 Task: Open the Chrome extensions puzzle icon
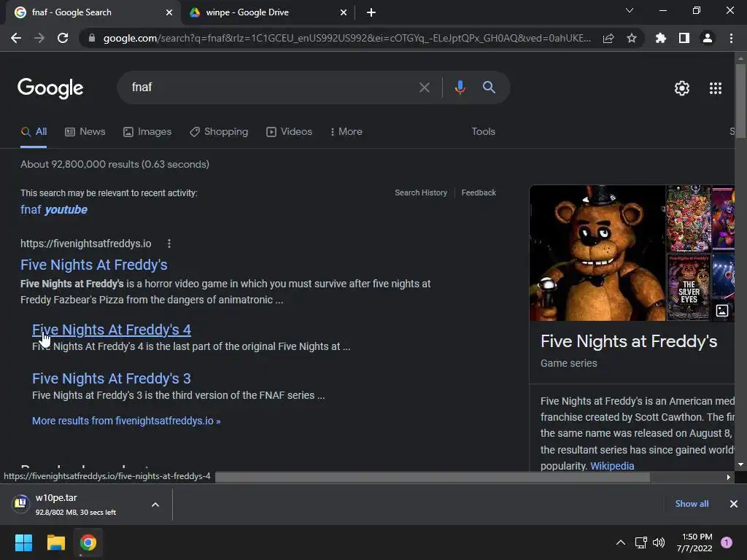click(661, 38)
